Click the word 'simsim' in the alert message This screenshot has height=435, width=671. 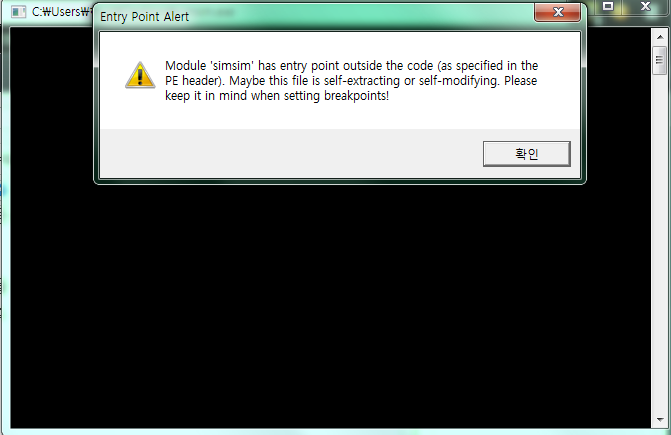click(x=232, y=66)
